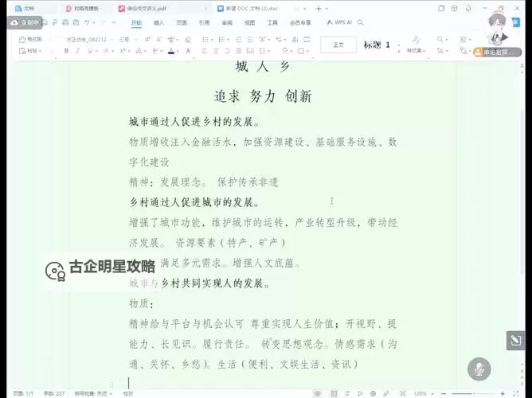Click the WPS AI button
This screenshot has height=398, width=532.
339,22
